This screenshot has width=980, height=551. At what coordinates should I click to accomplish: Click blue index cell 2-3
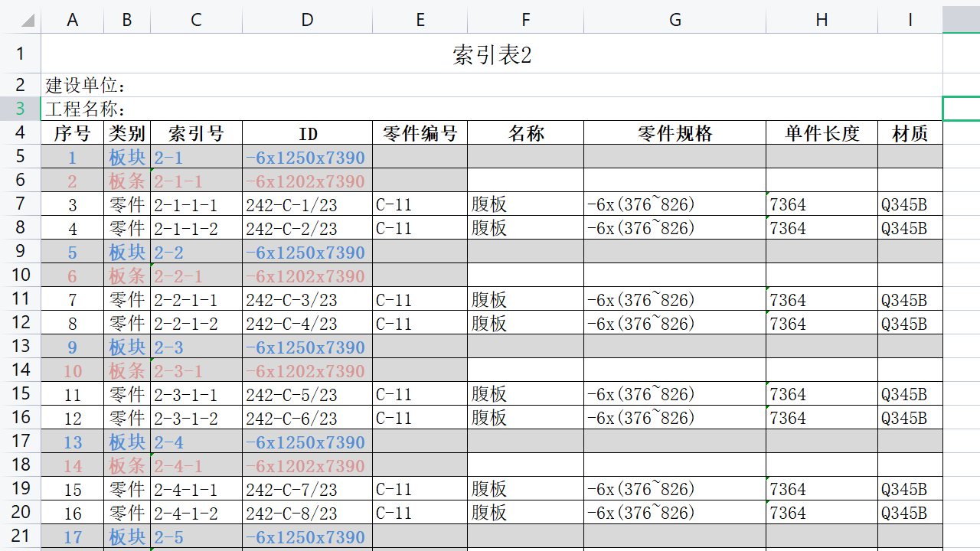click(x=197, y=347)
